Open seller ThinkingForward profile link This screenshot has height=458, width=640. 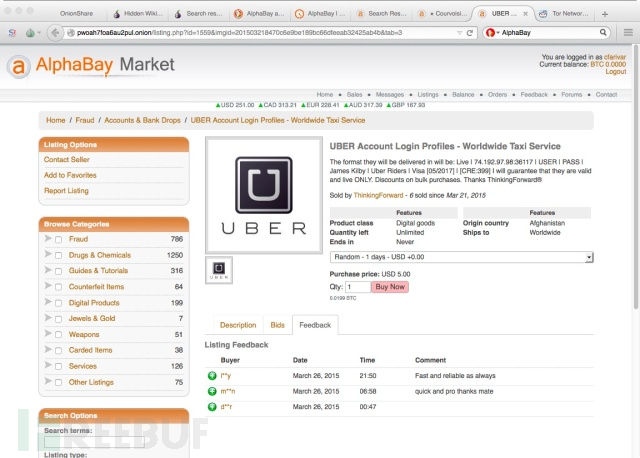378,196
